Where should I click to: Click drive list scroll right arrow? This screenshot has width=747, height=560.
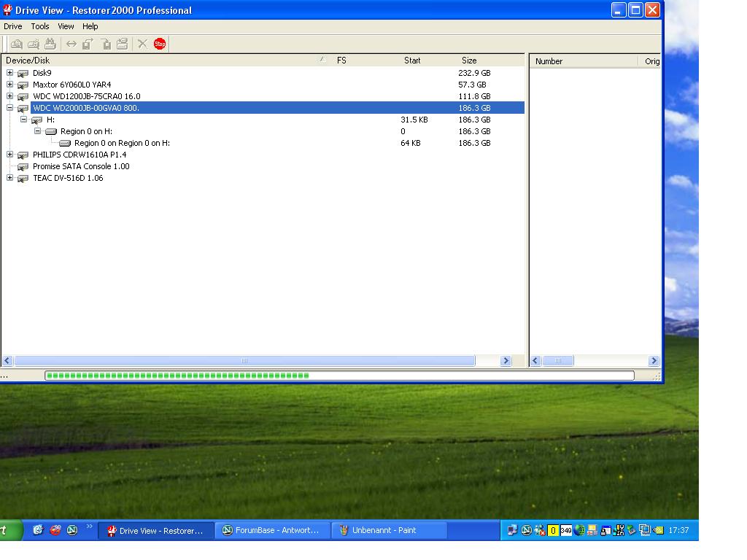(x=506, y=361)
